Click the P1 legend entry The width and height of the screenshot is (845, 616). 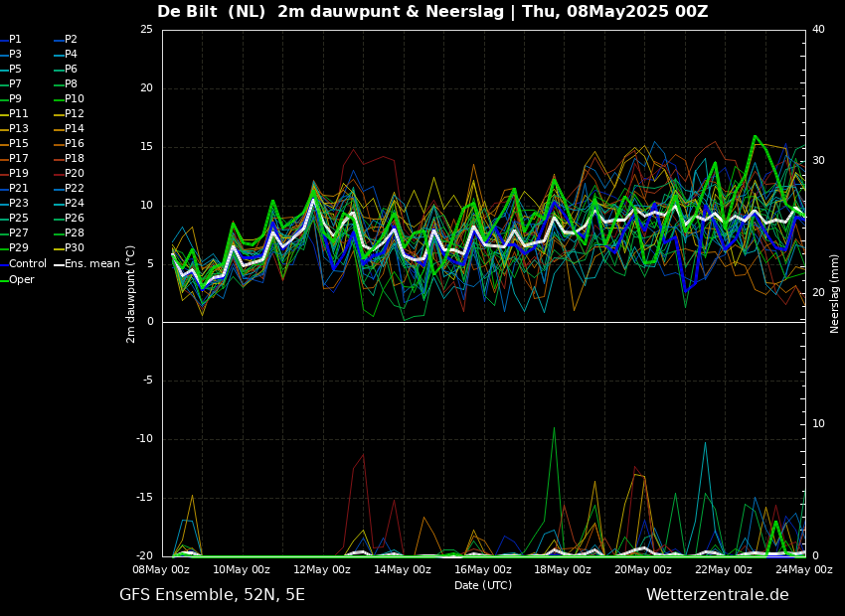(11, 40)
